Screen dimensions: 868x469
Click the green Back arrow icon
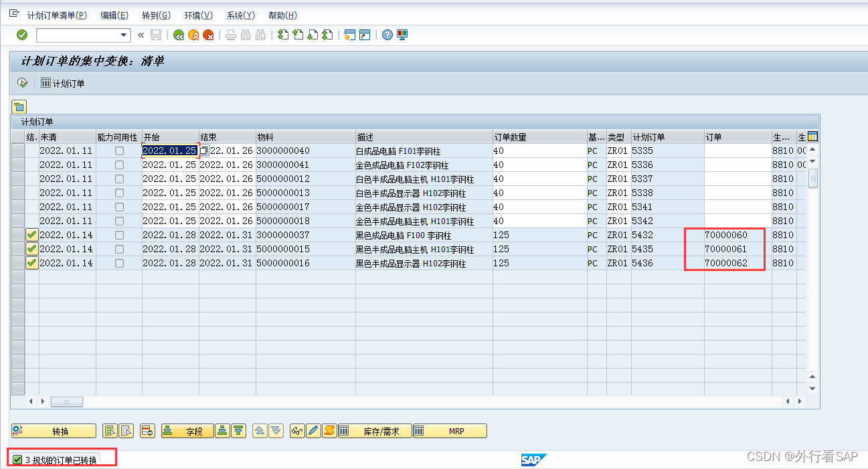(178, 35)
